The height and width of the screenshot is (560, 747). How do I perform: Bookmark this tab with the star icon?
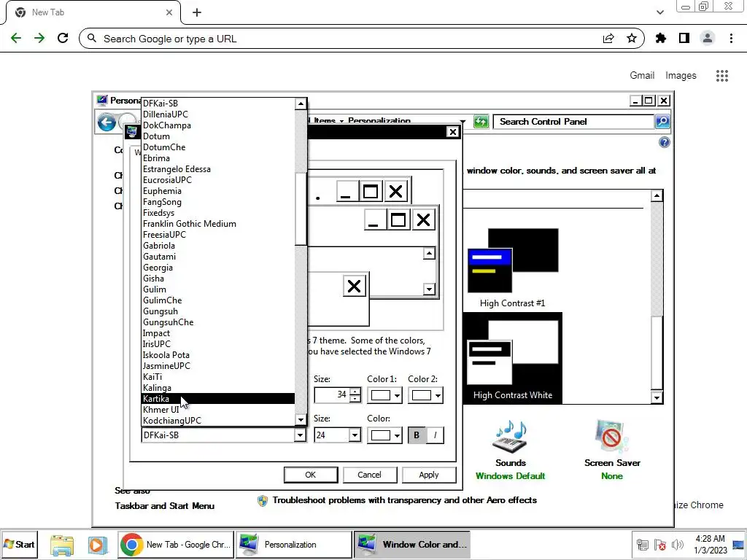[632, 39]
